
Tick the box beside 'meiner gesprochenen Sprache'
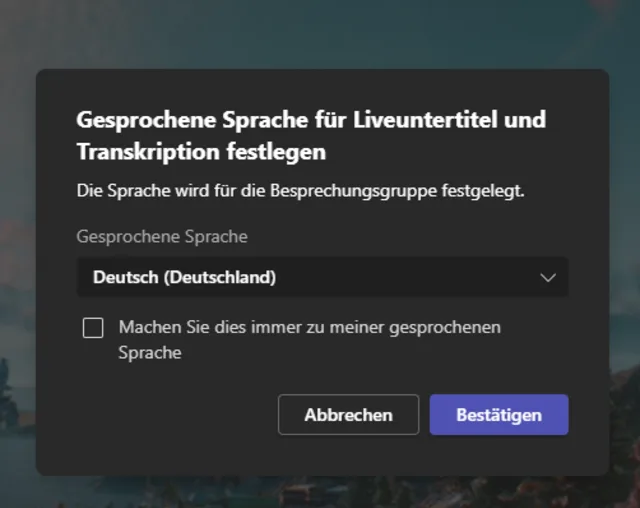(x=93, y=328)
